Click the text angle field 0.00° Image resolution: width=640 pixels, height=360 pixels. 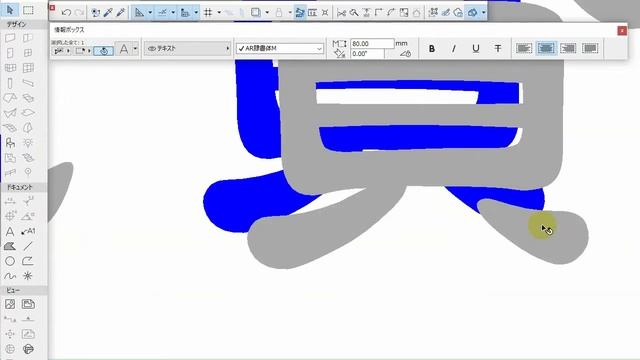367,53
